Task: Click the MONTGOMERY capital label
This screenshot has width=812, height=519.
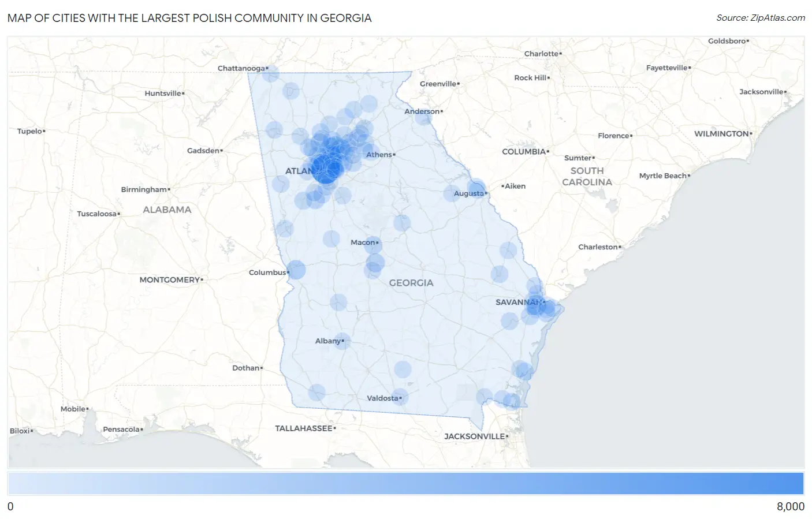Action: [170, 280]
